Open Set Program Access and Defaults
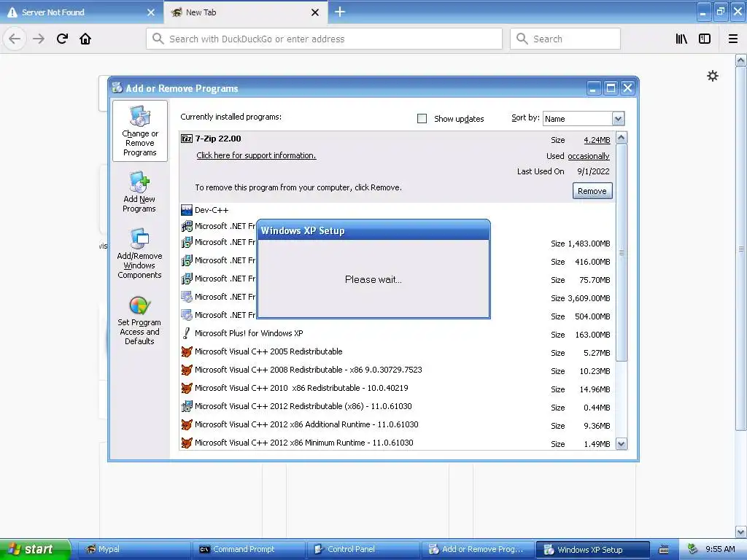This screenshot has height=560, width=747. point(139,320)
